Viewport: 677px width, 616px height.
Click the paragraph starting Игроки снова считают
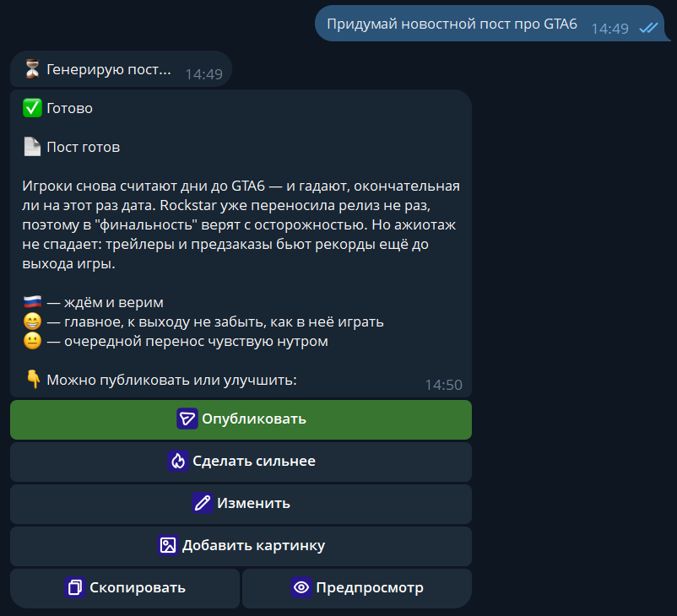click(241, 224)
